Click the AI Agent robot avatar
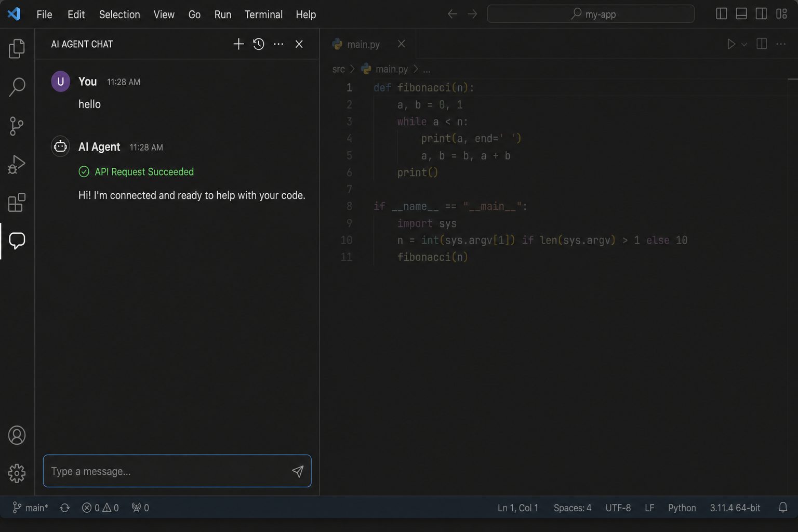This screenshot has width=798, height=532. pyautogui.click(x=60, y=147)
